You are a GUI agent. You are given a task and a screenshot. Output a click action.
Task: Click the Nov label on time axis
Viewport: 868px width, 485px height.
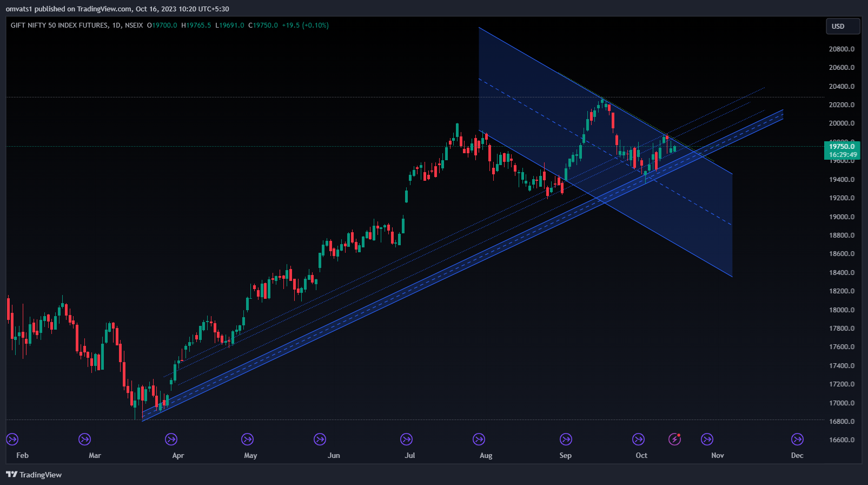coord(718,455)
